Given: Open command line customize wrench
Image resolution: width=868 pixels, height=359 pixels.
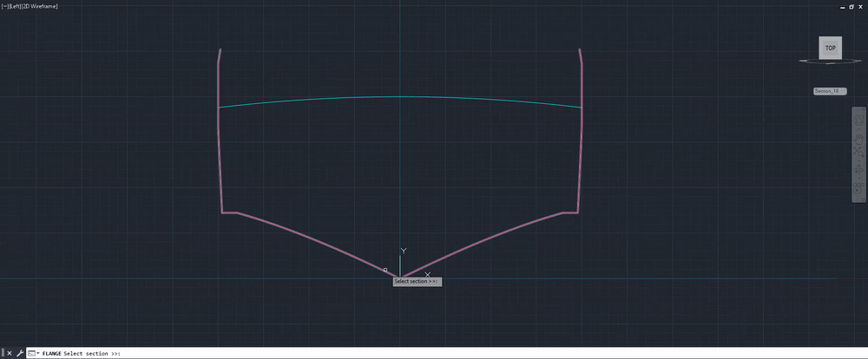Looking at the screenshot, I should [20, 353].
